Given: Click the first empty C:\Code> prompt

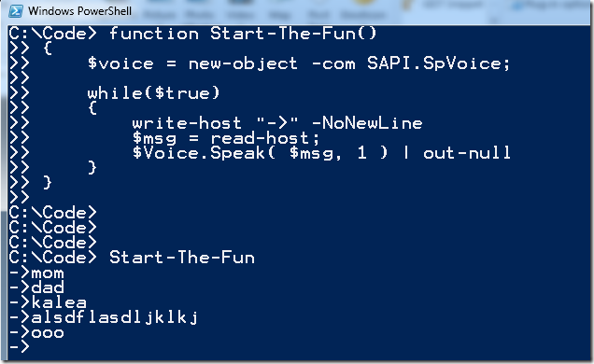Looking at the screenshot, I should point(53,213).
